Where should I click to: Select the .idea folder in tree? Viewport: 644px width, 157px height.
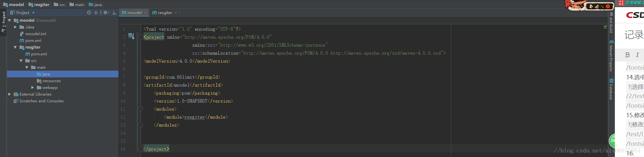click(30, 27)
